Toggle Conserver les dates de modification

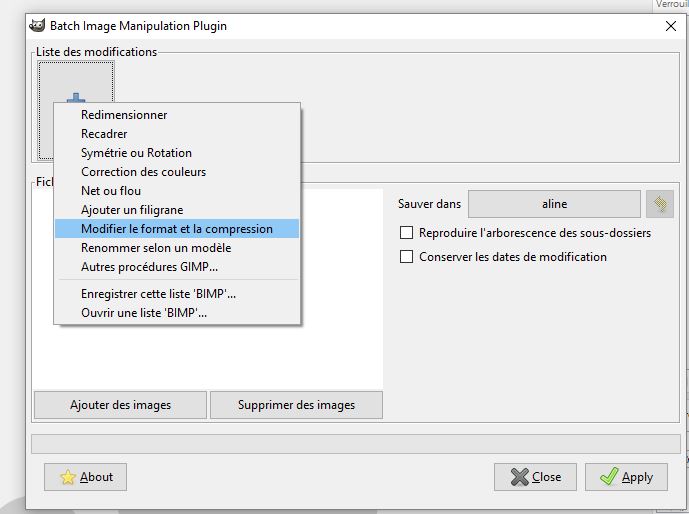406,257
